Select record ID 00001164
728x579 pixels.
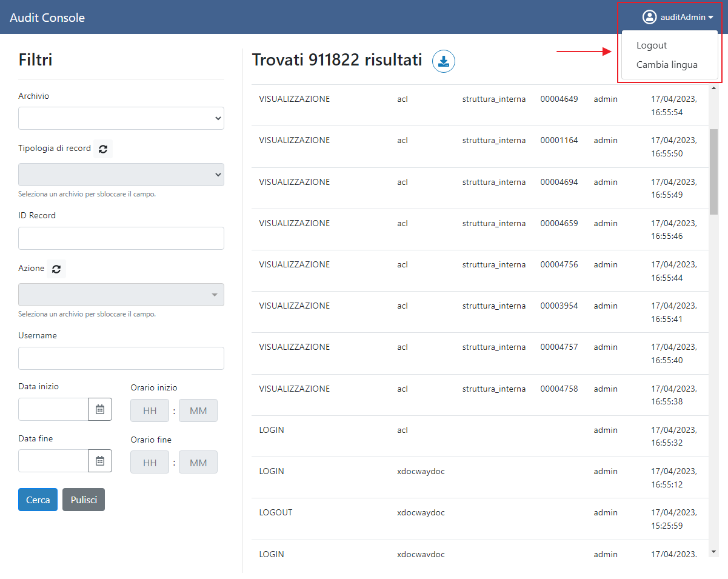tap(559, 140)
